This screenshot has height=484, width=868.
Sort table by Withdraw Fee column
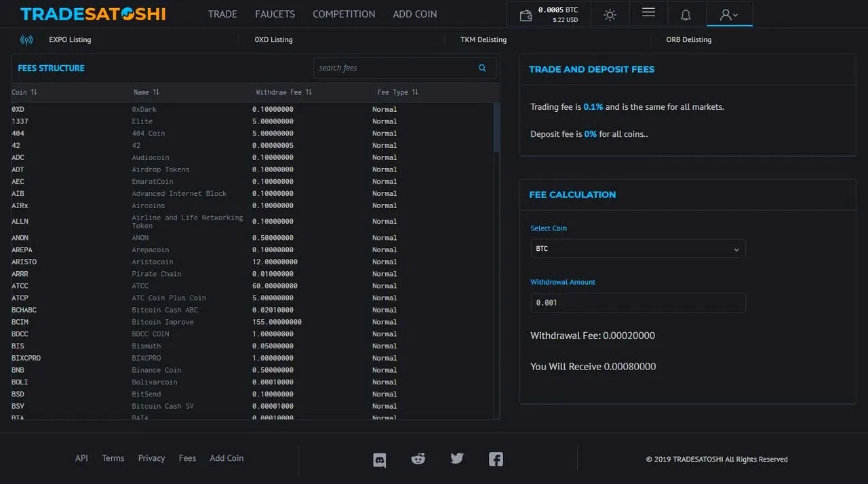283,92
